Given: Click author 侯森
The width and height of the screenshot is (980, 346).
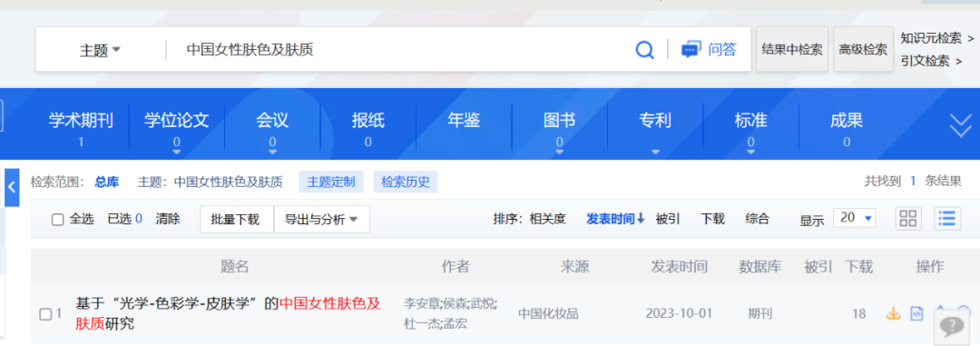Looking at the screenshot, I should tap(455, 305).
